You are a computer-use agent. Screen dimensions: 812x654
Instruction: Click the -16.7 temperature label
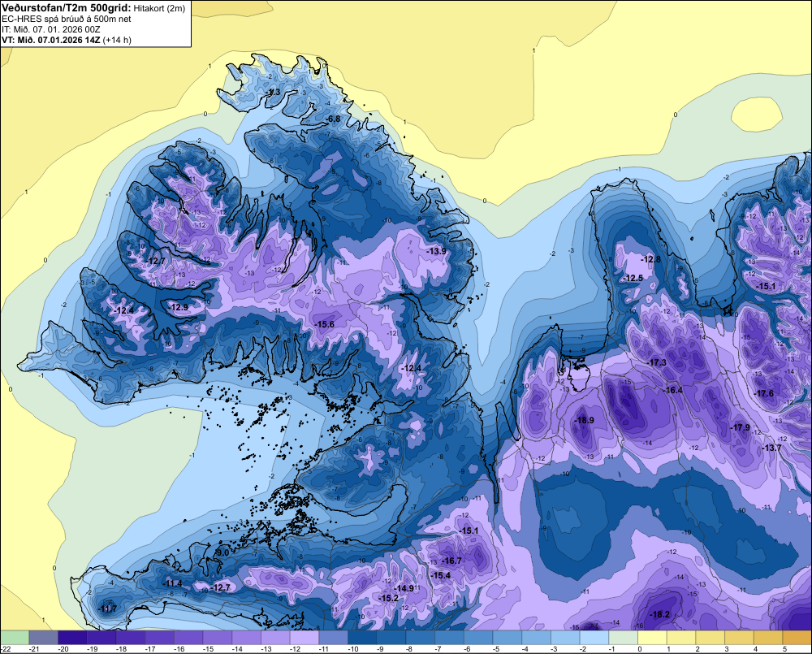point(451,561)
